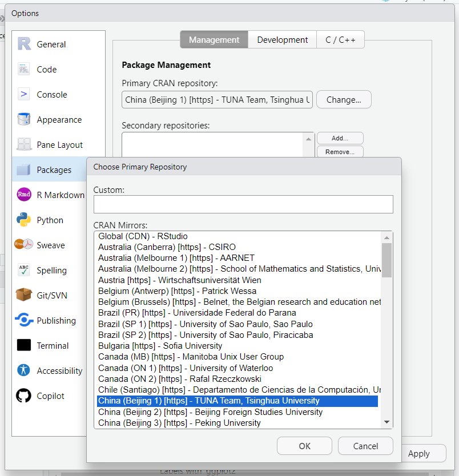Select the Python logo icon
The width and height of the screenshot is (459, 476).
24,220
